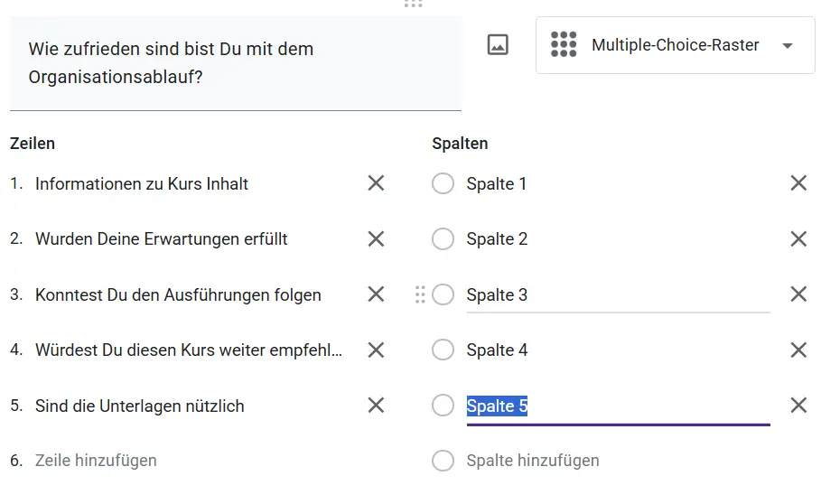Delete the 'Sind die Unterlagen nützlich' row
This screenshot has width=821, height=504.
coord(376,405)
